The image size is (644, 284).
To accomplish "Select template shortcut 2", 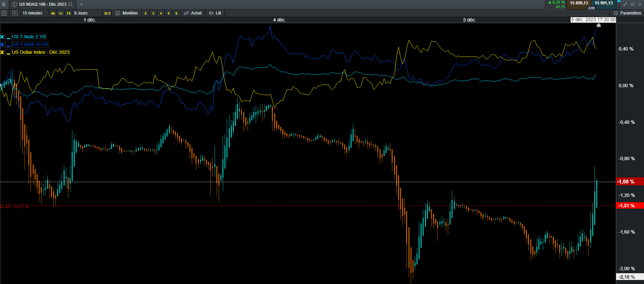I will 145,13.
